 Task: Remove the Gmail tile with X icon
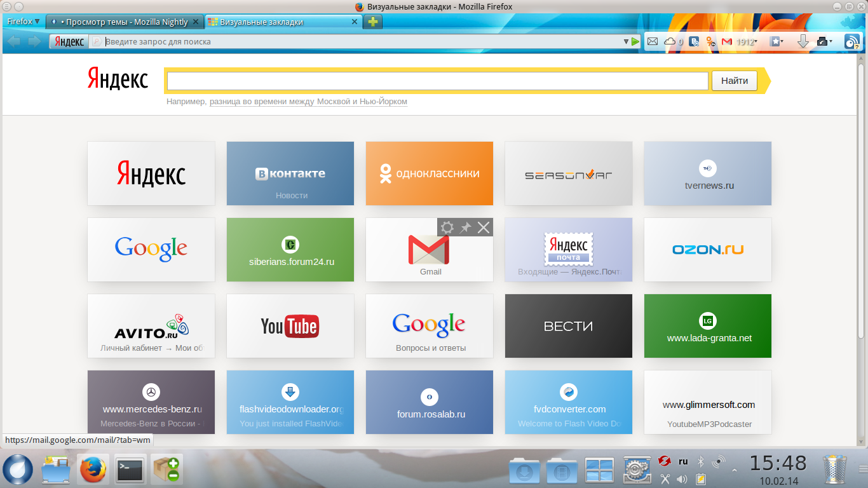[x=484, y=227]
